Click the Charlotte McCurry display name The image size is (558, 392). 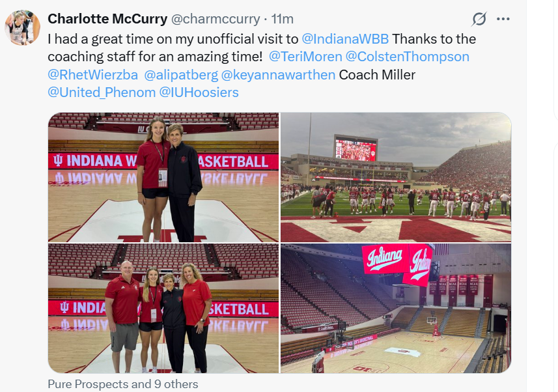(x=107, y=19)
